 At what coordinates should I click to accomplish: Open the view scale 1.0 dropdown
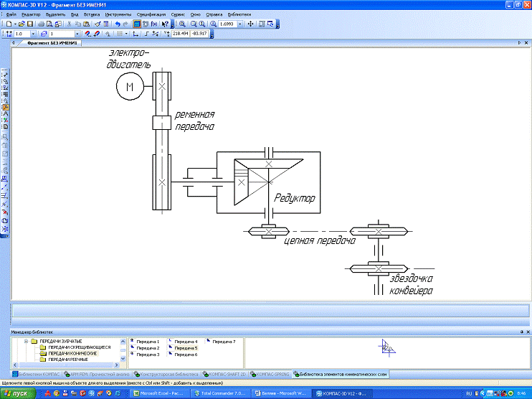click(34, 34)
